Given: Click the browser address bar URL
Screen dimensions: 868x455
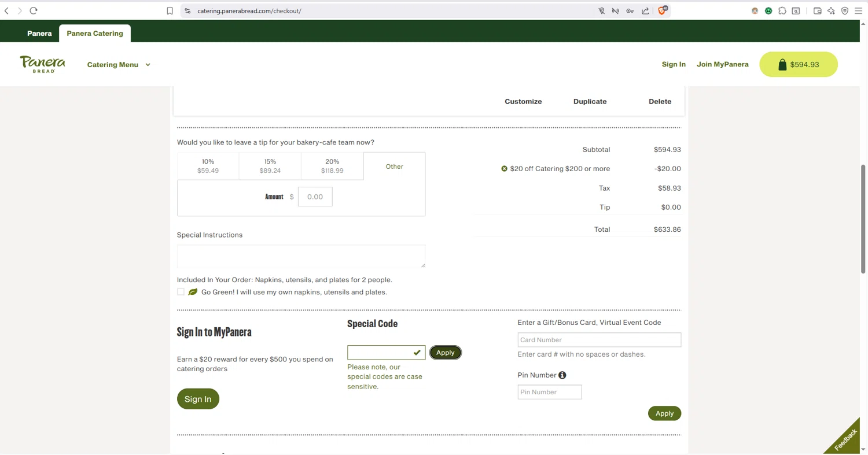Looking at the screenshot, I should click(x=249, y=11).
